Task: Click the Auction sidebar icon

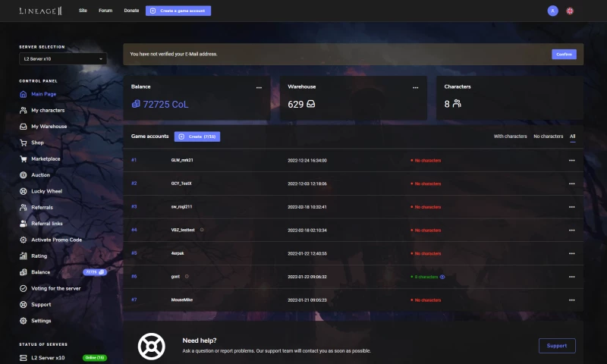Action: (x=24, y=175)
